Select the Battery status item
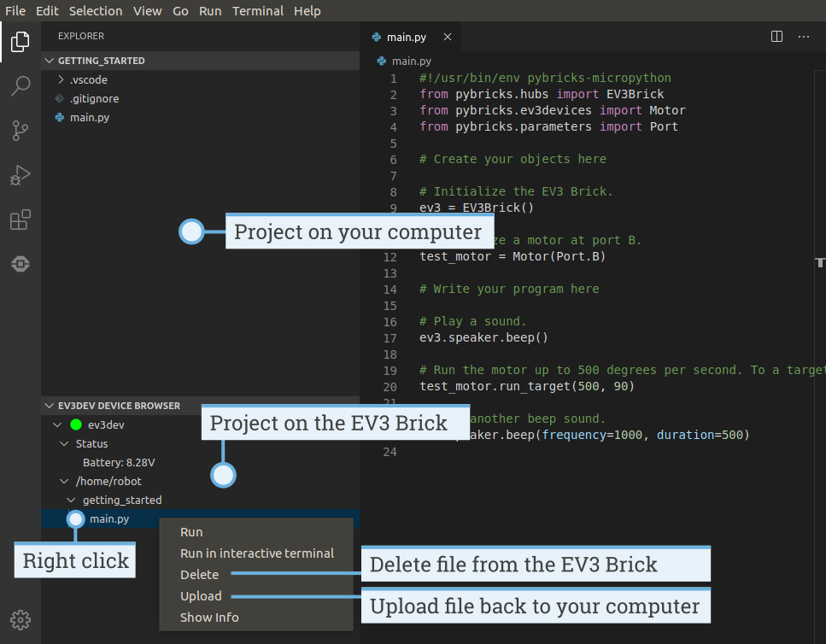Viewport: 826px width, 644px height. pyautogui.click(x=118, y=462)
